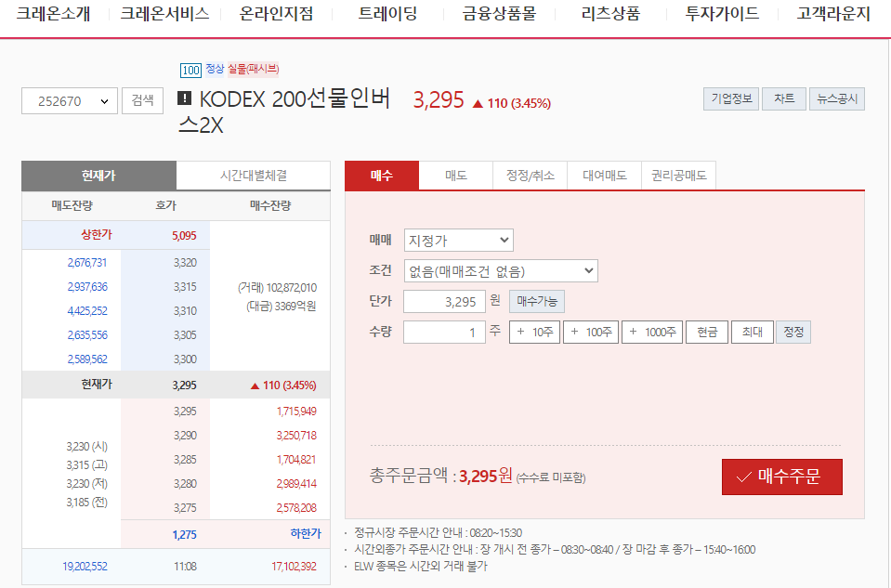The image size is (891, 588).
Task: Click lower limit price 1,275
Action: [x=184, y=535]
